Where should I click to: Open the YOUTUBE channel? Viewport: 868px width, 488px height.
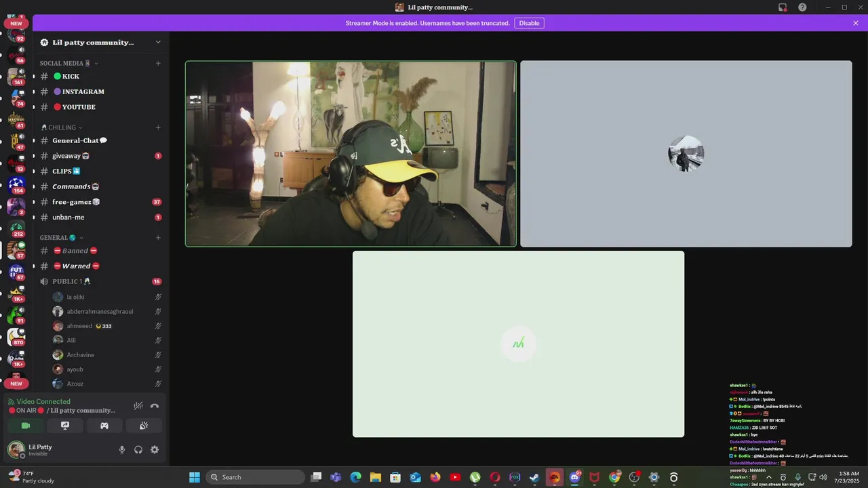click(x=100, y=107)
